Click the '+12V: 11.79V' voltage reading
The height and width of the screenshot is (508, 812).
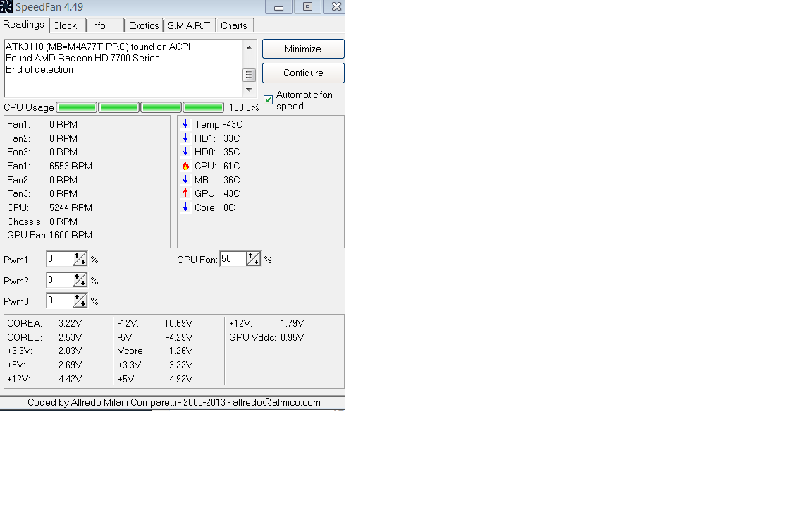pos(266,323)
